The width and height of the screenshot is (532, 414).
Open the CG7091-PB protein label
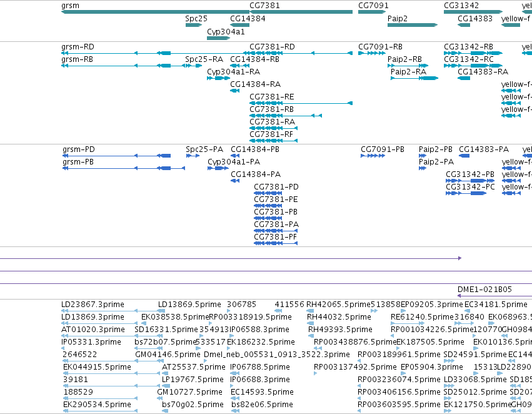pyautogui.click(x=383, y=149)
